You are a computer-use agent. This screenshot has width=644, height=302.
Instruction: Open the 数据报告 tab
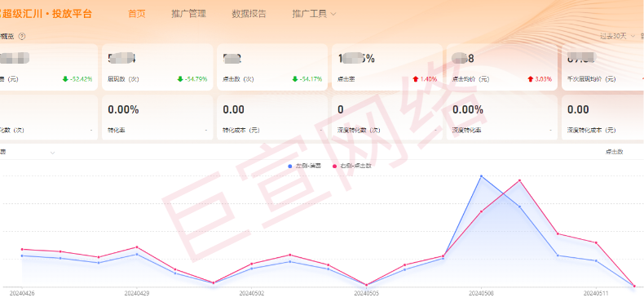click(249, 14)
